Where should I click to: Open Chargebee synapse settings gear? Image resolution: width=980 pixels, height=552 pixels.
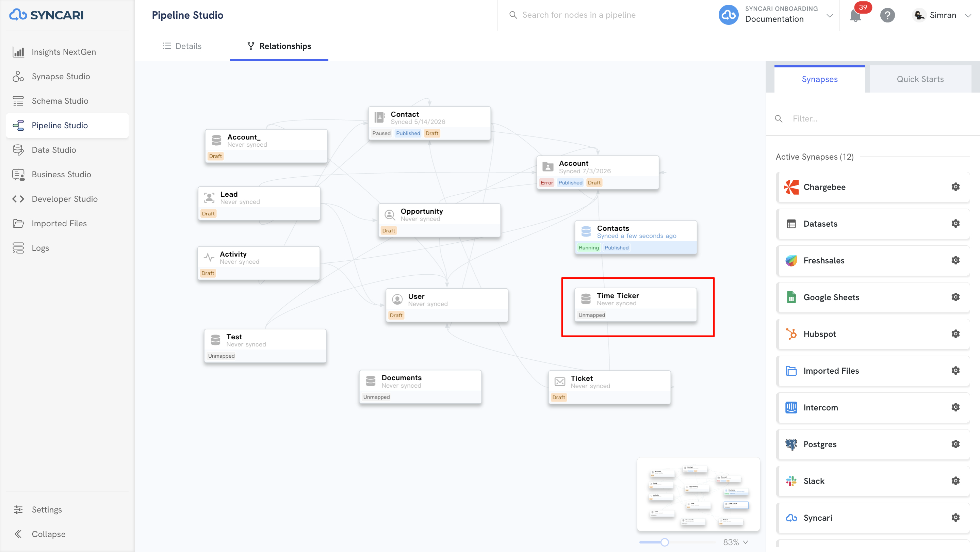955,187
